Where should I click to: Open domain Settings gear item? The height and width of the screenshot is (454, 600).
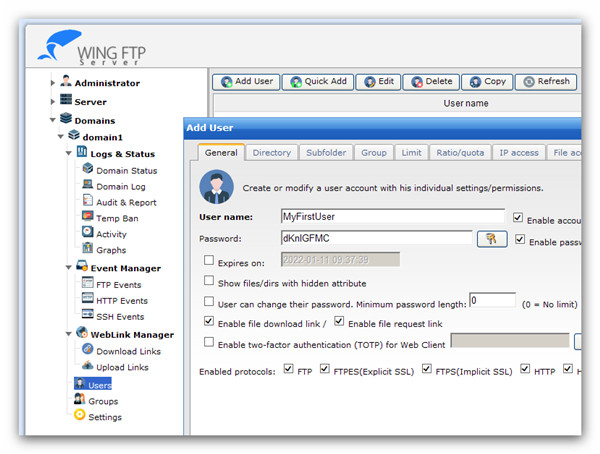coord(104,416)
